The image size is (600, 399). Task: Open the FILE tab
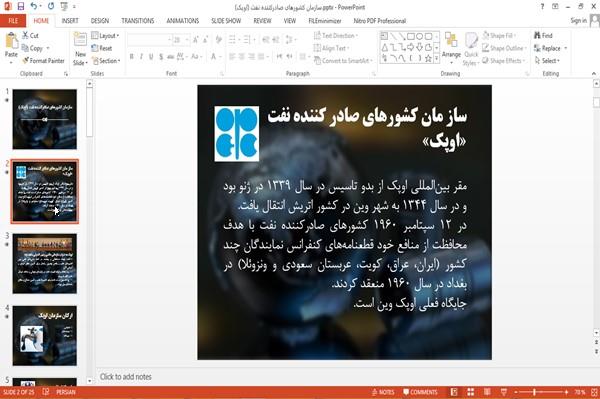pyautogui.click(x=13, y=21)
